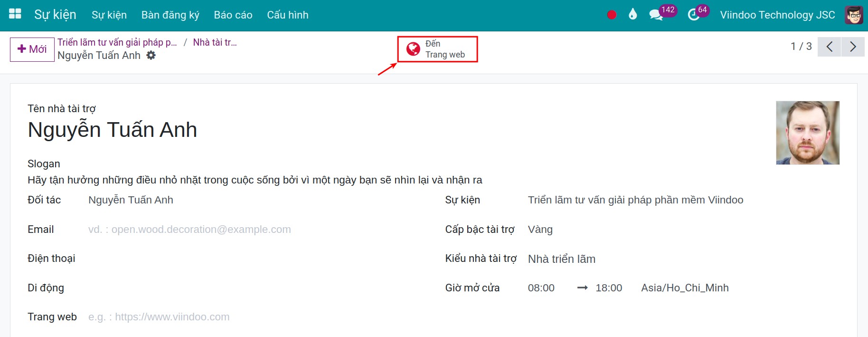Open the Bàn đăng ký menu

click(x=170, y=15)
